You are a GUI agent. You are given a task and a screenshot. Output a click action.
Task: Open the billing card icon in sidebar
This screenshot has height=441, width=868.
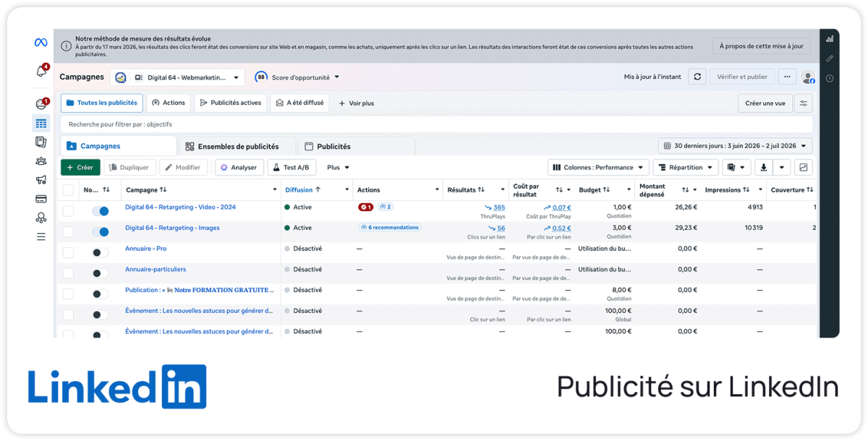coord(41,199)
